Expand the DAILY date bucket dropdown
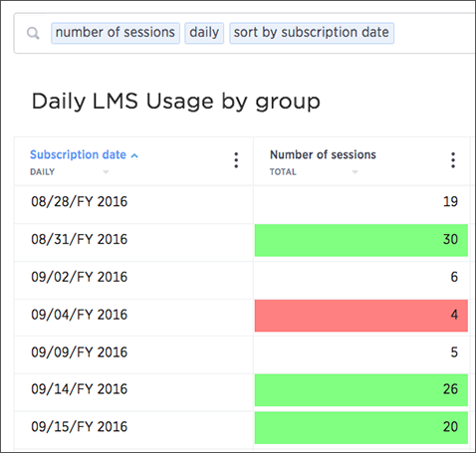The height and width of the screenshot is (453, 476). tap(106, 172)
